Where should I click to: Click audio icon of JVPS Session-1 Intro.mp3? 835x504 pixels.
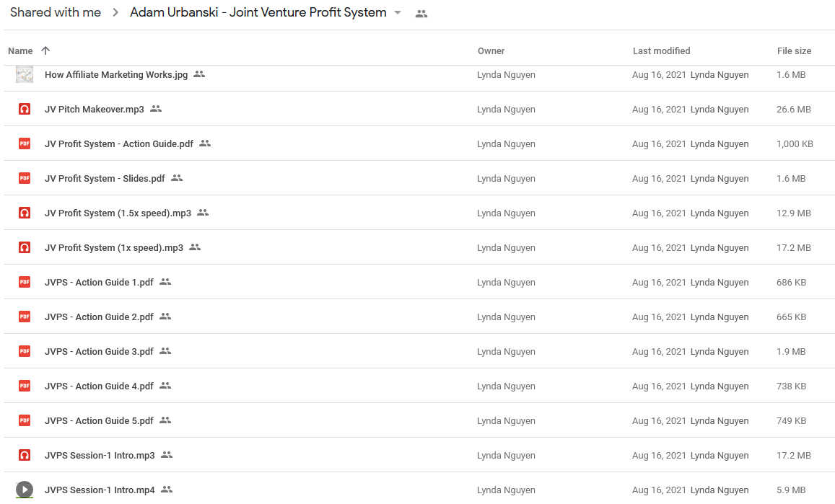[x=25, y=455]
